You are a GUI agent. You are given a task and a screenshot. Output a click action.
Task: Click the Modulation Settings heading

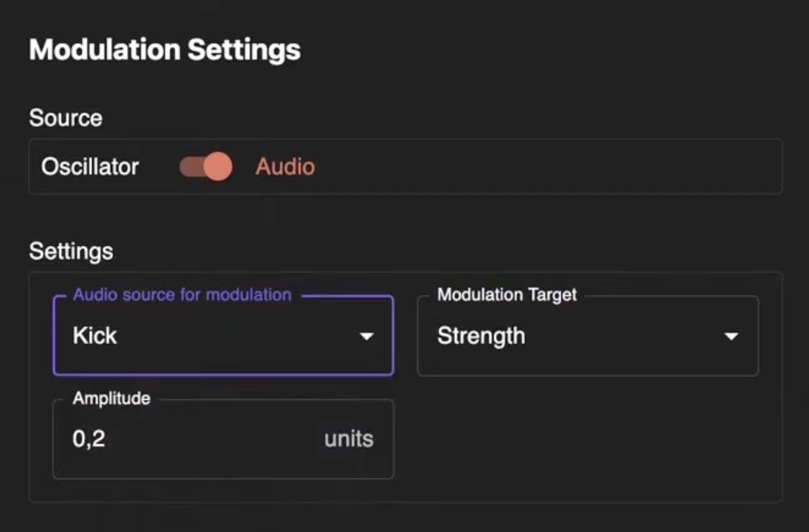tap(164, 50)
